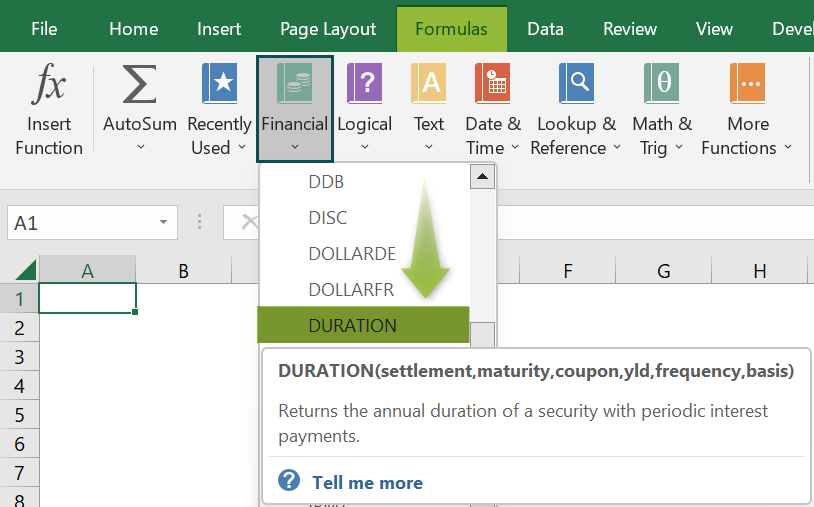This screenshot has height=507, width=814.
Task: Expand the Recently Used dropdown arrow
Action: click(242, 147)
